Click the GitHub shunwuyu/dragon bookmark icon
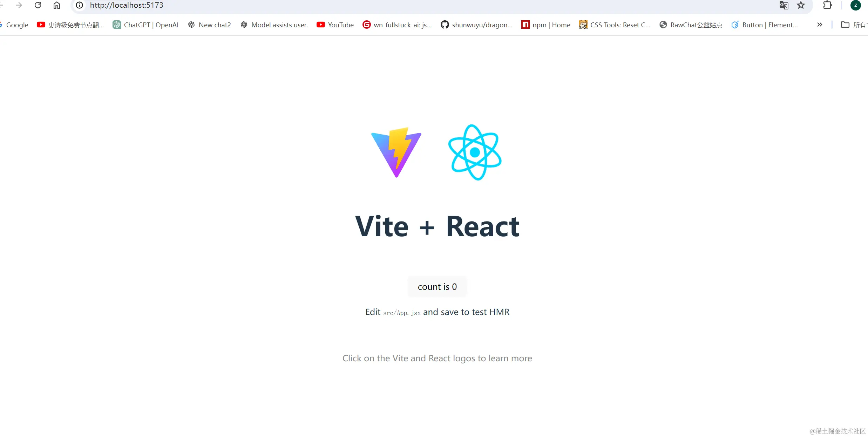Viewport: 868px width, 437px height. (445, 25)
